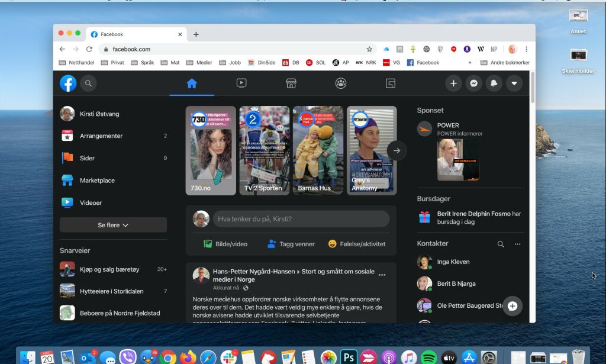Select the Home tab icon
Image resolution: width=606 pixels, height=364 pixels.
(x=192, y=83)
